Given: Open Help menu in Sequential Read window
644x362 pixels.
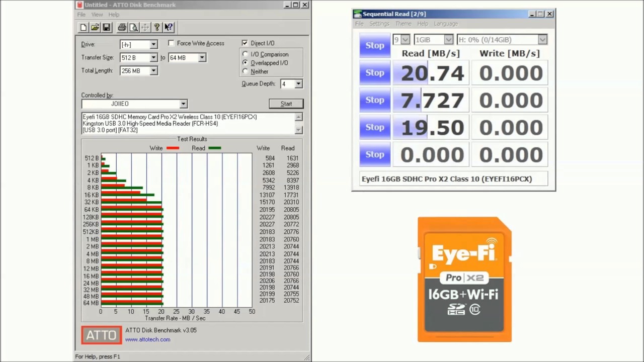Looking at the screenshot, I should click(x=423, y=24).
